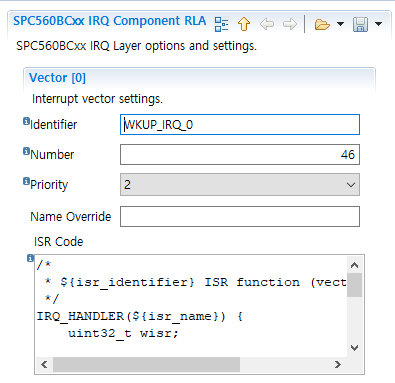Viewport: 395px width, 383px height.
Task: Open the Priority dropdown showing 2
Action: (240, 184)
